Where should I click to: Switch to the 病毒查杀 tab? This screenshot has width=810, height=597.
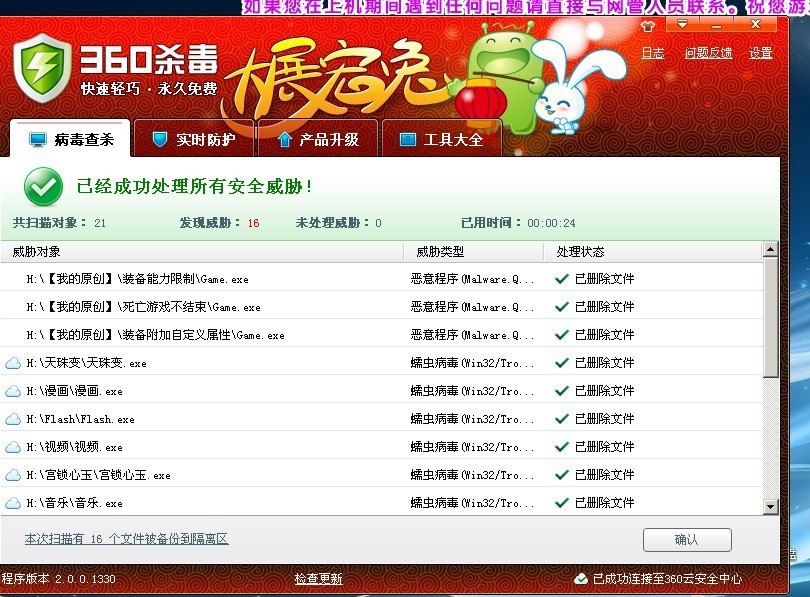pyautogui.click(x=71, y=139)
